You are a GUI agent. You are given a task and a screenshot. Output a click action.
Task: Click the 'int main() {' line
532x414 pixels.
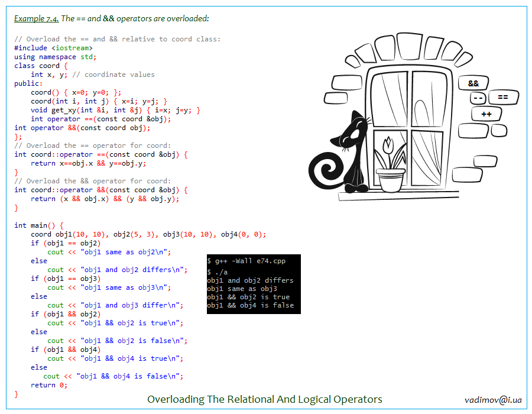tap(38, 225)
